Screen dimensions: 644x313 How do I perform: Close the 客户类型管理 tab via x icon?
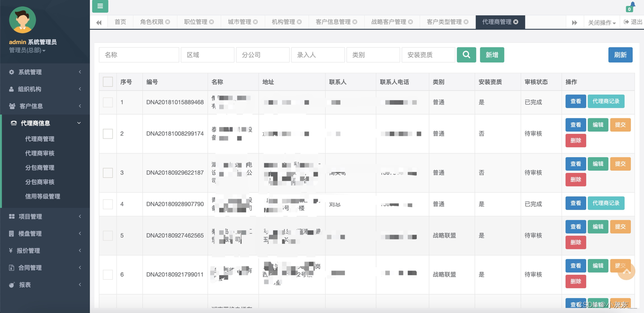[466, 22]
